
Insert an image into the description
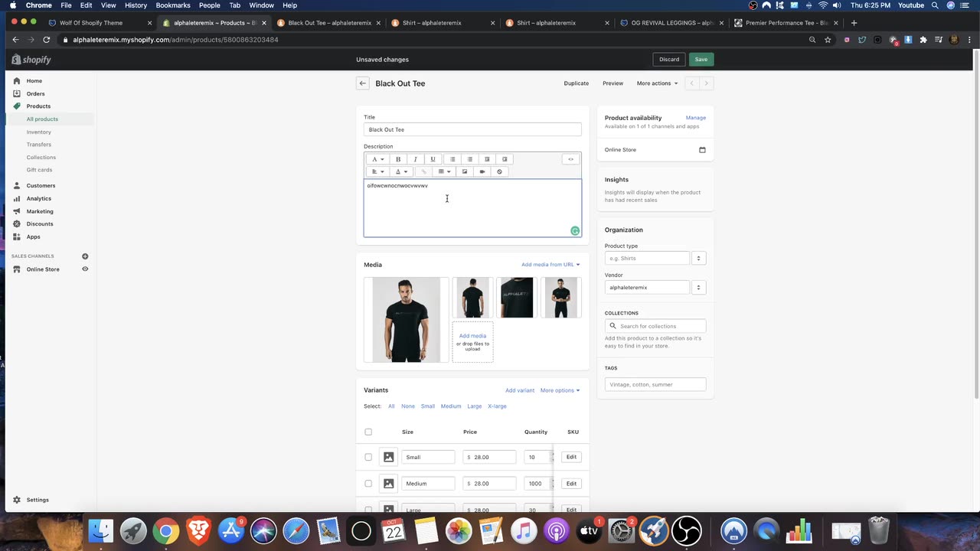tap(465, 171)
